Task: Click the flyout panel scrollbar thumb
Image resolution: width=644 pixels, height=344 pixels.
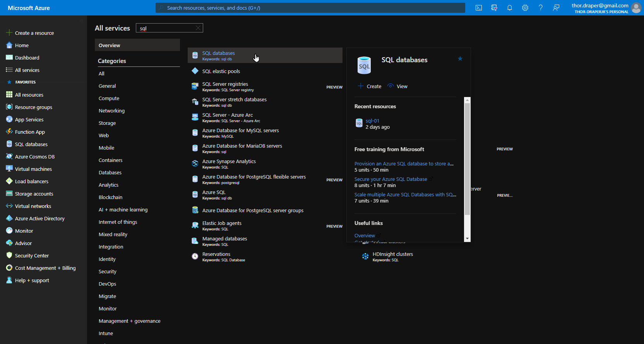Action: [x=467, y=159]
